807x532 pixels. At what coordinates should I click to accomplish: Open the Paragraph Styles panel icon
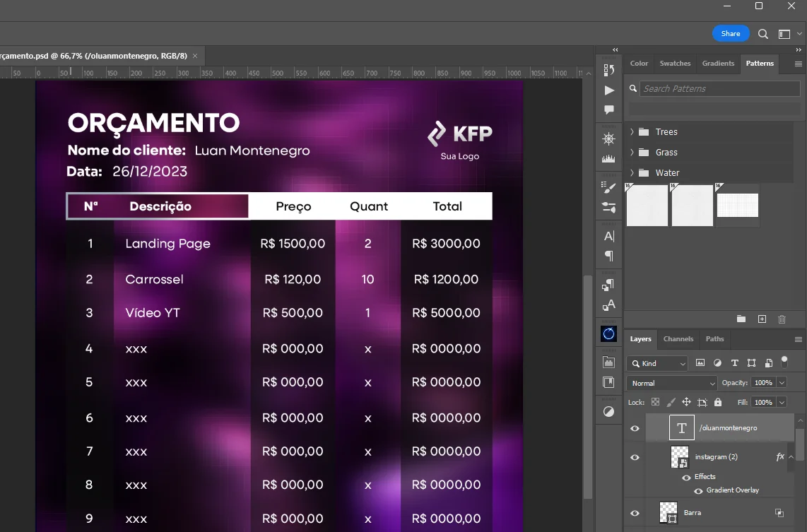(x=609, y=285)
